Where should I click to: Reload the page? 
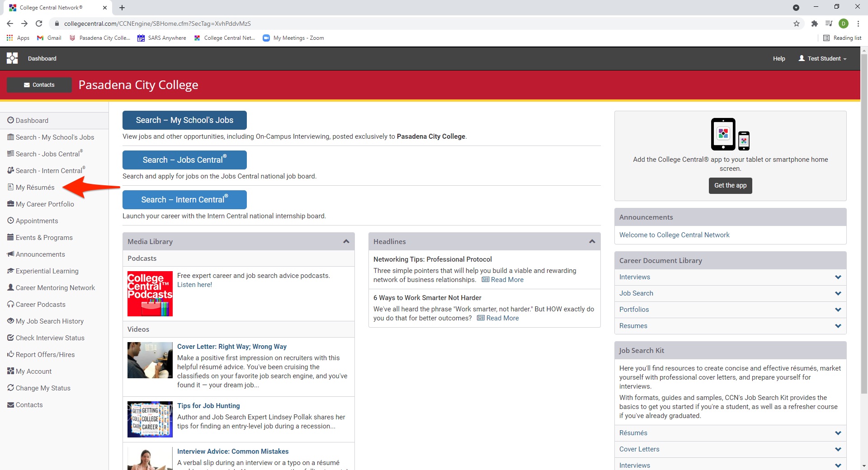pos(39,23)
